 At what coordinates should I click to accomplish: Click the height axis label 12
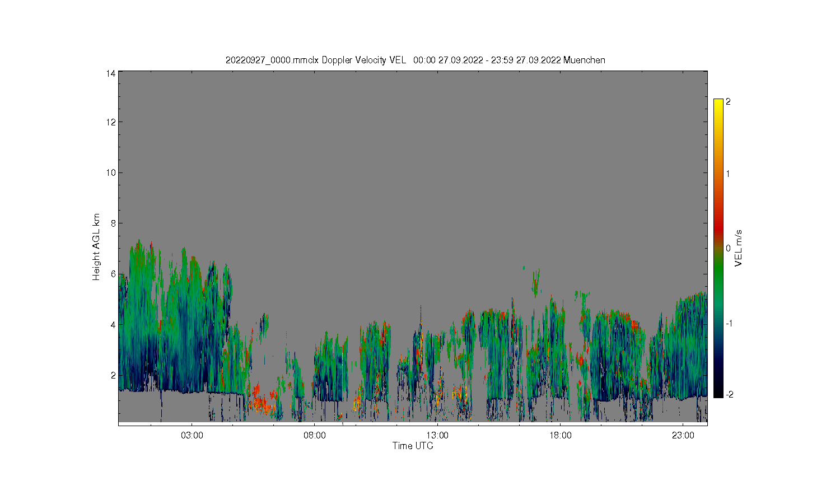pyautogui.click(x=111, y=122)
